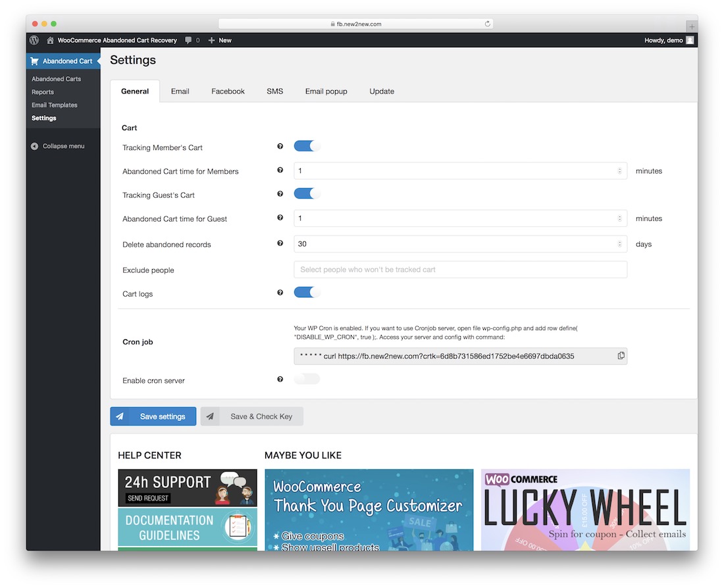Click the browser address bar fb.new2new.com
The height and width of the screenshot is (588, 724).
click(355, 24)
